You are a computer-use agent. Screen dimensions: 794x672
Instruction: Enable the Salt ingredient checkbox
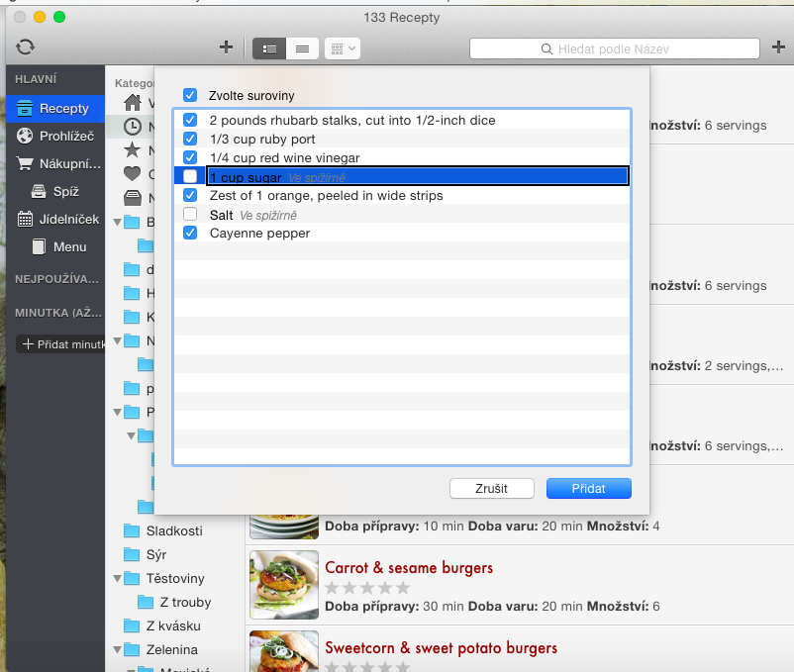click(x=190, y=215)
